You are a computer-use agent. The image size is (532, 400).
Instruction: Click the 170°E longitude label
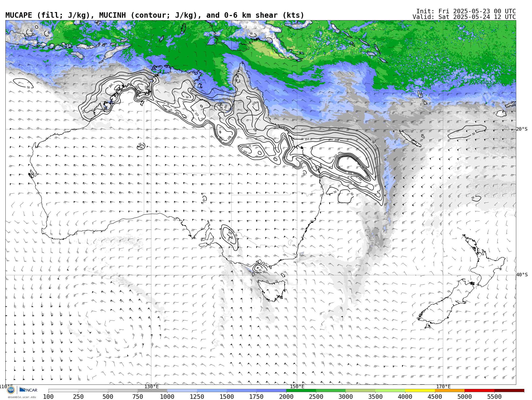pos(443,386)
